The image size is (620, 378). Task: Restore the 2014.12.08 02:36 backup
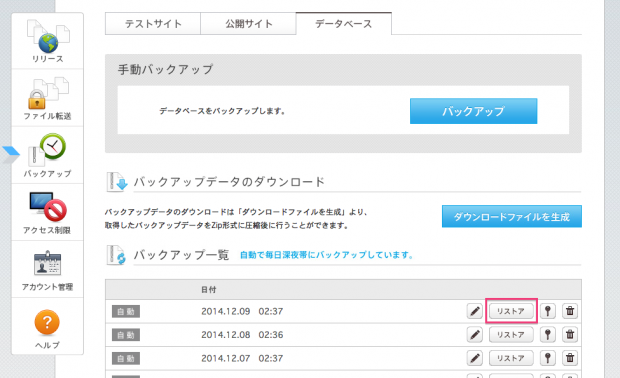(511, 335)
